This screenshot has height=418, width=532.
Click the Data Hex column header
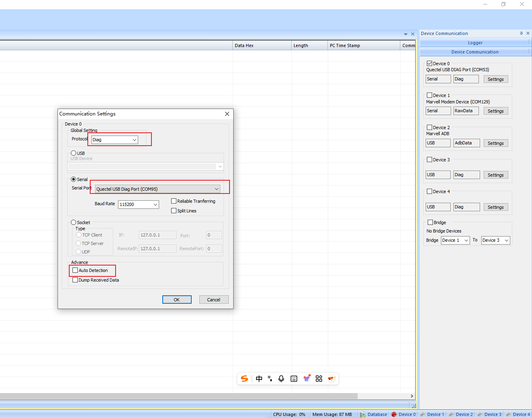coord(262,45)
